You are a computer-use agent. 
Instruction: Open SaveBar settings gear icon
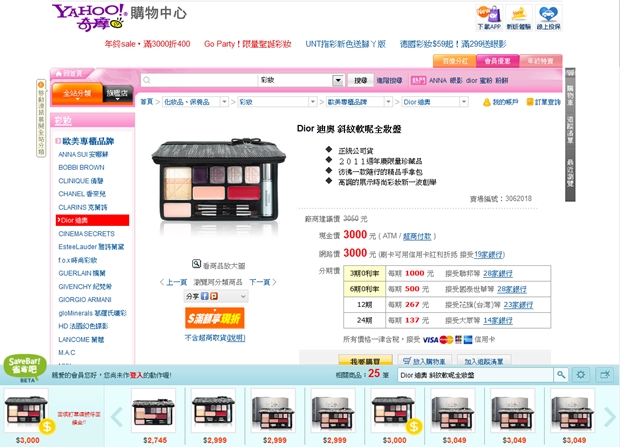[580, 375]
